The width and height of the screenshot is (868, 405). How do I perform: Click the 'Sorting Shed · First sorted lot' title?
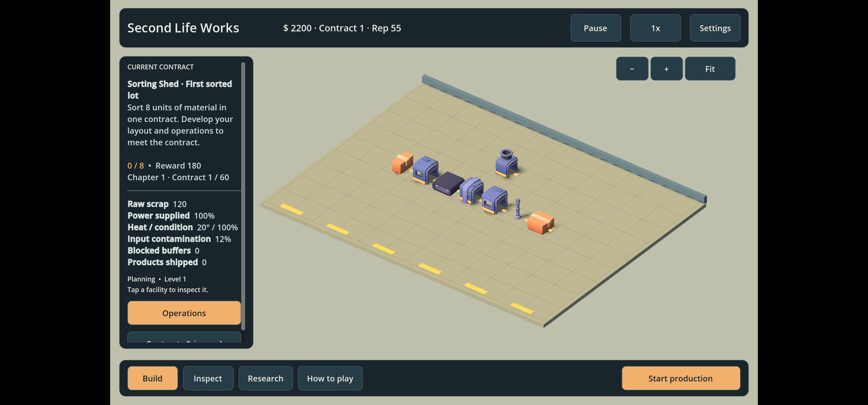(180, 89)
